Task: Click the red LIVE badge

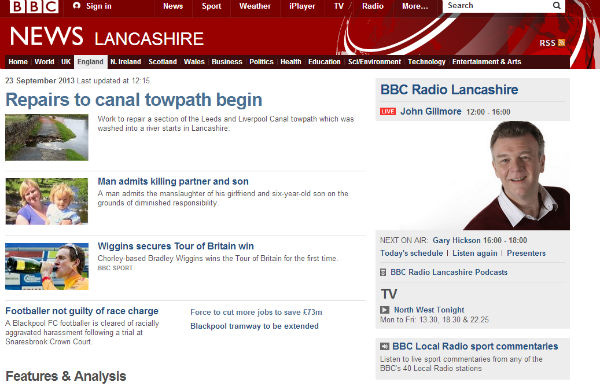Action: pyautogui.click(x=388, y=111)
